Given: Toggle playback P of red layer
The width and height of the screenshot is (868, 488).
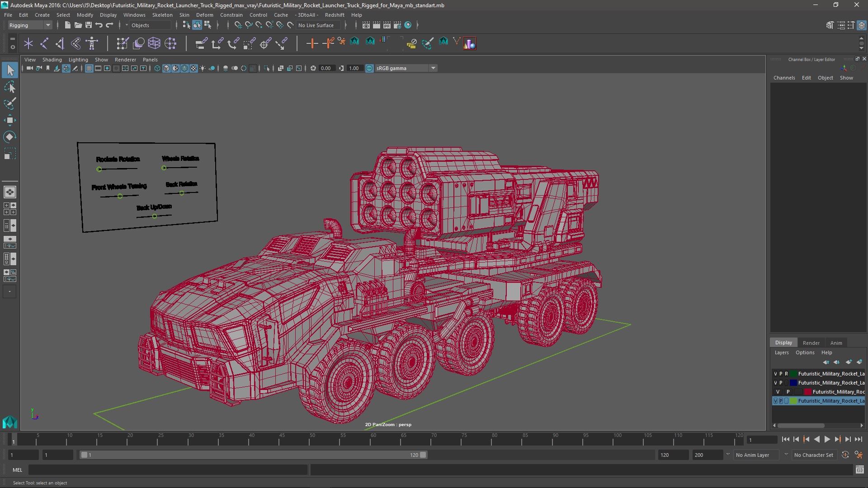Looking at the screenshot, I should pyautogui.click(x=788, y=392).
